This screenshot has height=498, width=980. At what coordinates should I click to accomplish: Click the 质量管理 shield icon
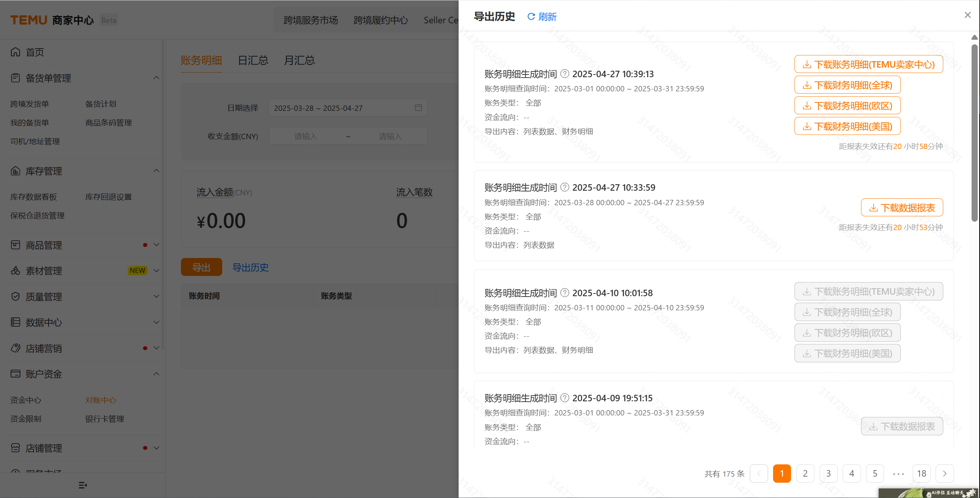point(15,296)
